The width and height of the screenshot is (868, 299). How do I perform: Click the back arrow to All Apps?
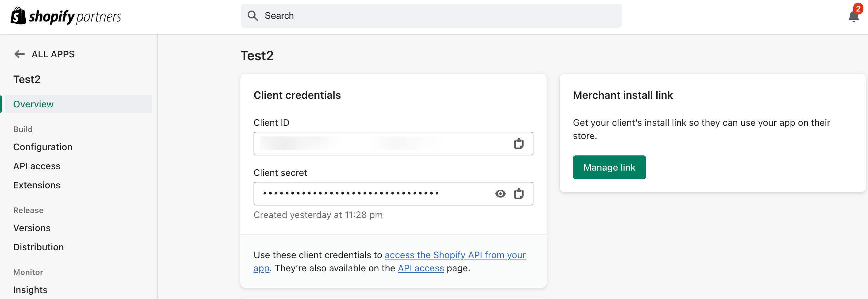(x=19, y=54)
